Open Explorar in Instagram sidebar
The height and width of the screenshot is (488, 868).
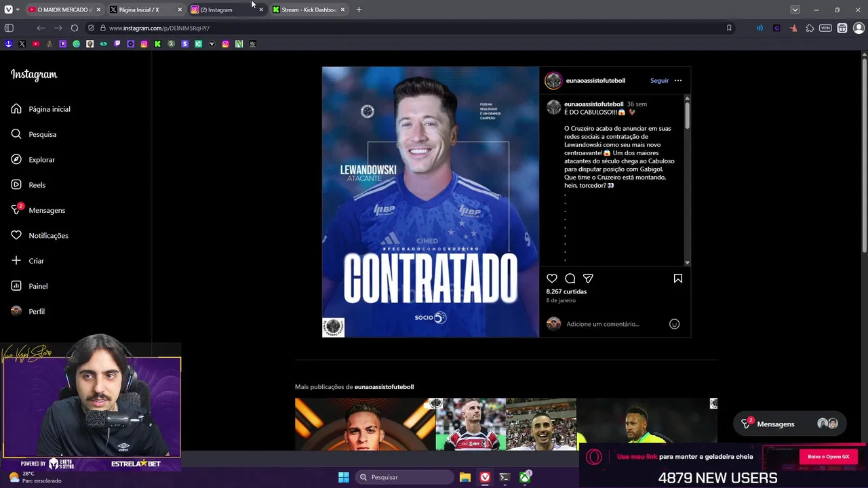pos(33,160)
